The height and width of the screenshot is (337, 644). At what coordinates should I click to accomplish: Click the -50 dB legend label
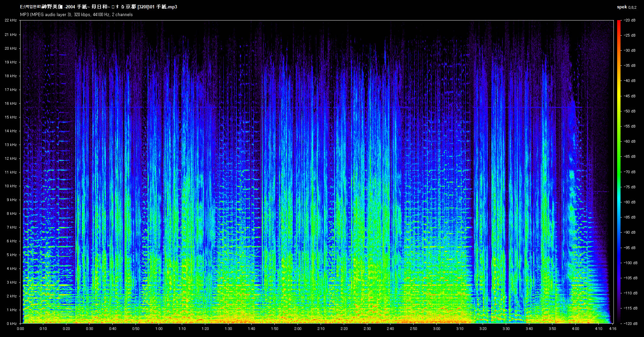click(630, 111)
